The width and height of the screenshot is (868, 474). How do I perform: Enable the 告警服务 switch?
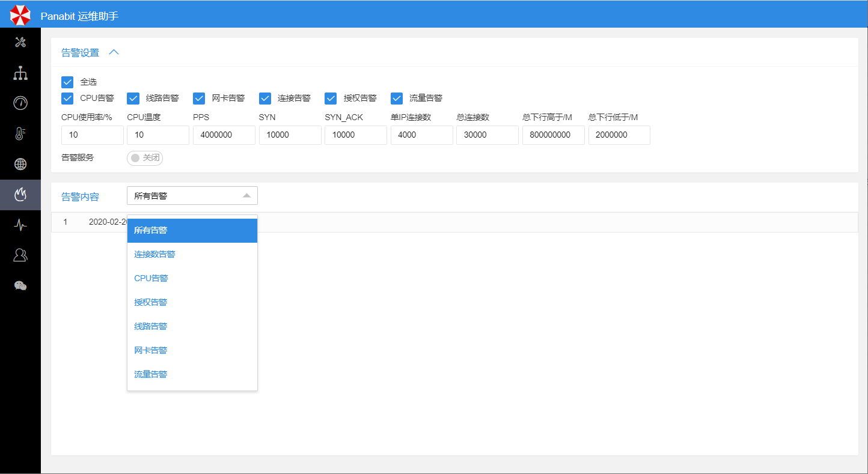point(145,158)
